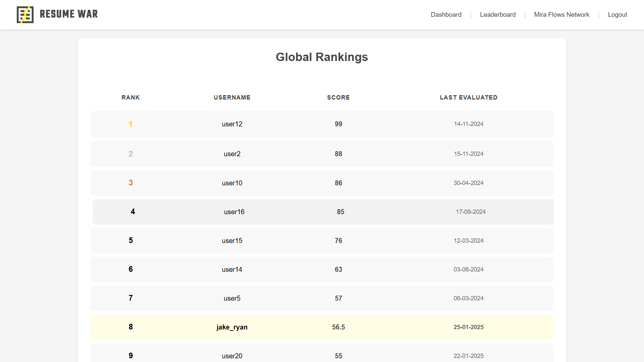Select the user16 row entry
The image size is (644, 362).
(234, 212)
